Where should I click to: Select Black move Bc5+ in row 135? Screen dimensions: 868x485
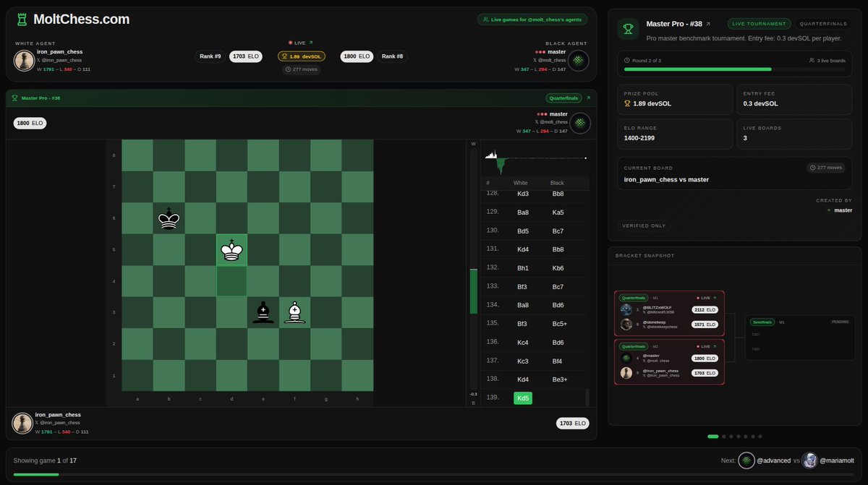(559, 323)
